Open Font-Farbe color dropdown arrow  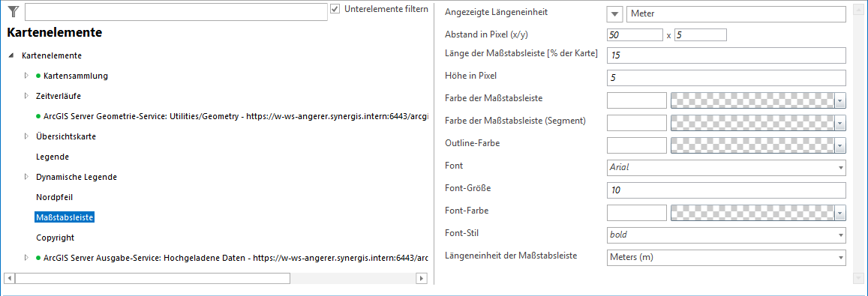tap(841, 213)
